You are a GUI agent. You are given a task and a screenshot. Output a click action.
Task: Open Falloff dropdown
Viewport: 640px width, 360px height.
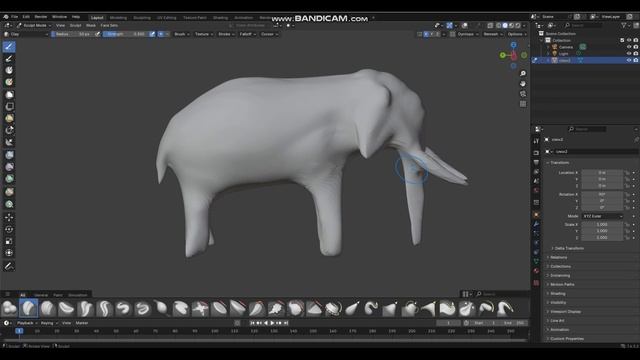point(247,34)
